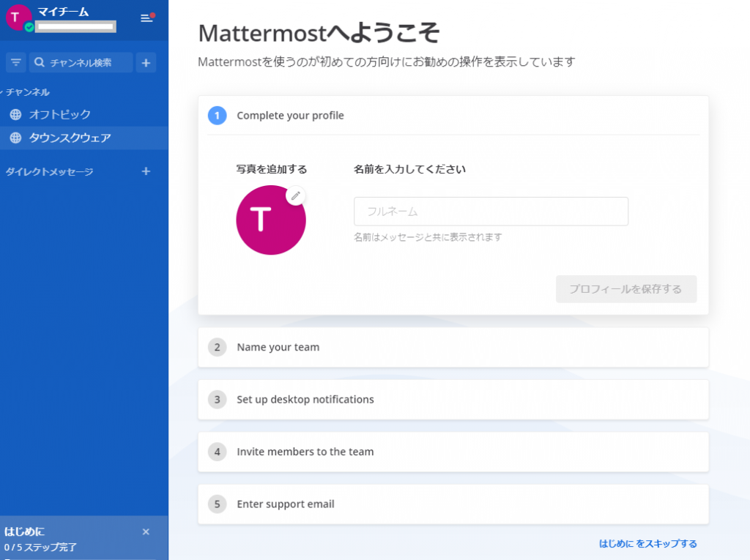Close the はじめに progress panel
Screen dimensions: 750x560
coord(146,531)
